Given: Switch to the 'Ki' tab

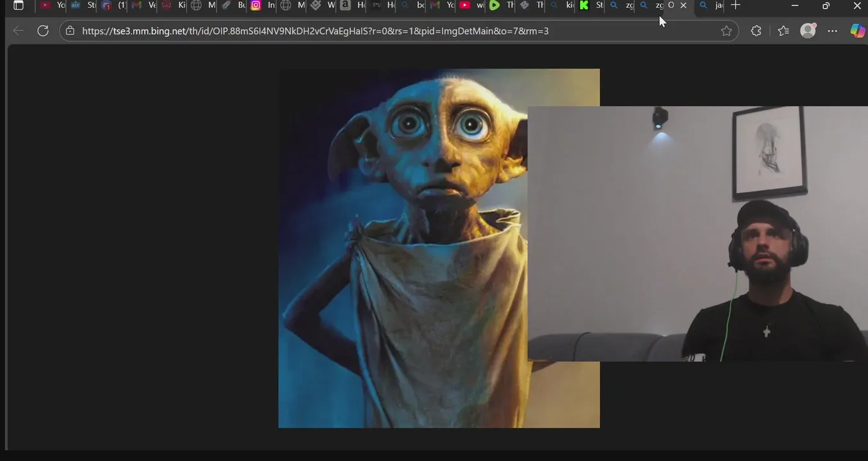Looking at the screenshot, I should 174,5.
